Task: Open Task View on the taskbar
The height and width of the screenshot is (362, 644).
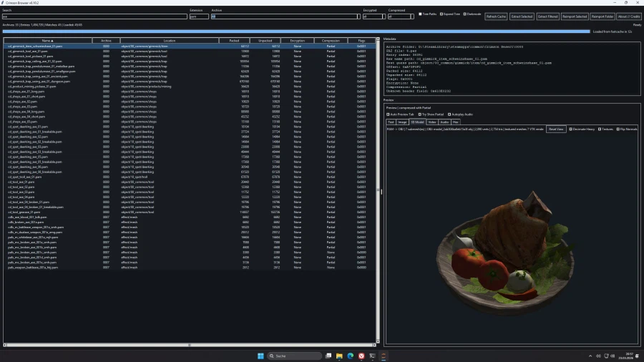Action: click(x=328, y=356)
